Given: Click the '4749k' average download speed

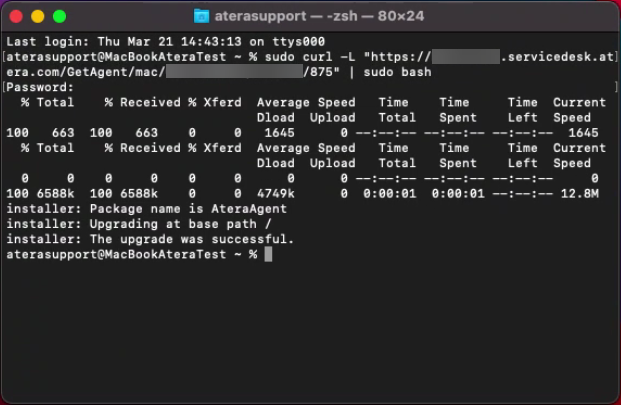Looking at the screenshot, I should tap(276, 194).
